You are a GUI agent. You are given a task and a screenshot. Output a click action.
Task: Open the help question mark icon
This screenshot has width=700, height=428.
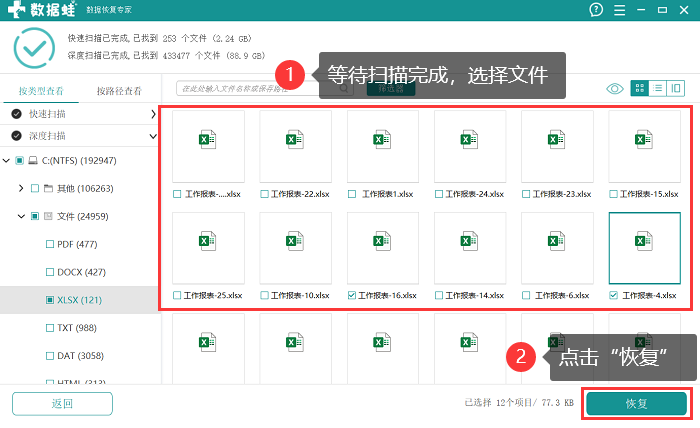(596, 9)
